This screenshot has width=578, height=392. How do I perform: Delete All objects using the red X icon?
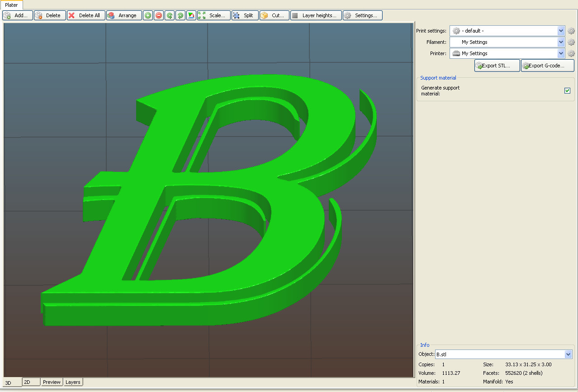point(85,15)
